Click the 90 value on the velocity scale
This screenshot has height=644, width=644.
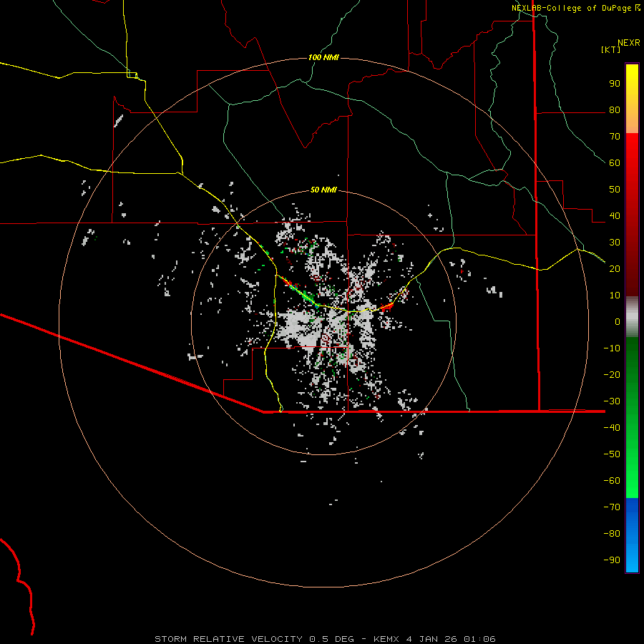point(615,84)
